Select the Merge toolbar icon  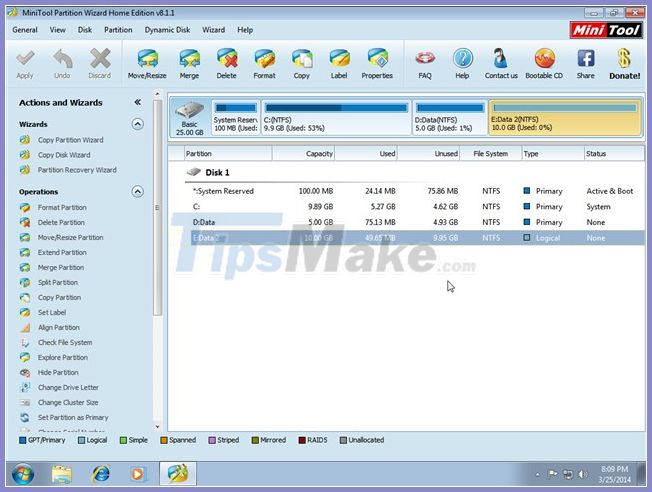pos(189,64)
